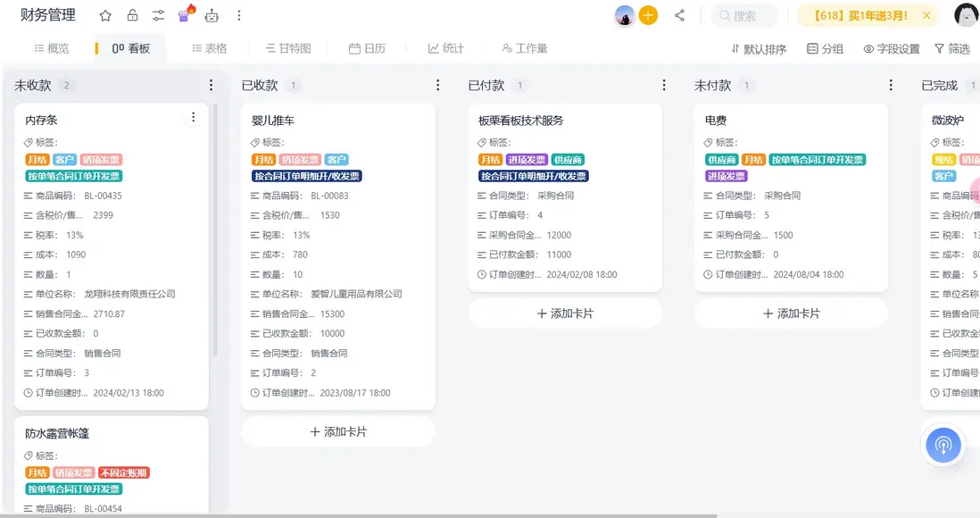
Task: Open the automation robot icon
Action: coord(210,15)
